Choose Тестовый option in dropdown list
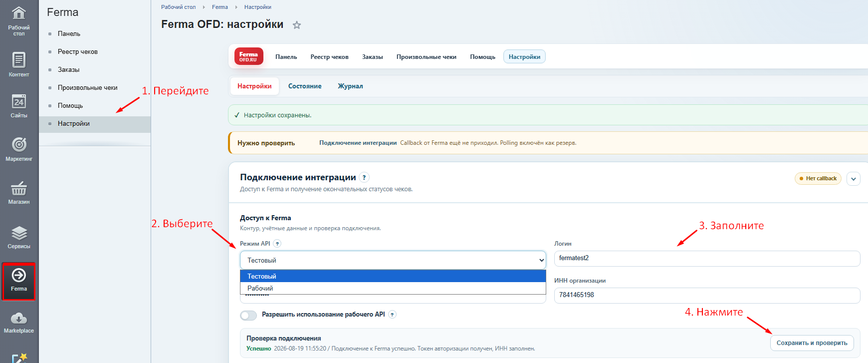Screen dimensions: 868x363 393,276
